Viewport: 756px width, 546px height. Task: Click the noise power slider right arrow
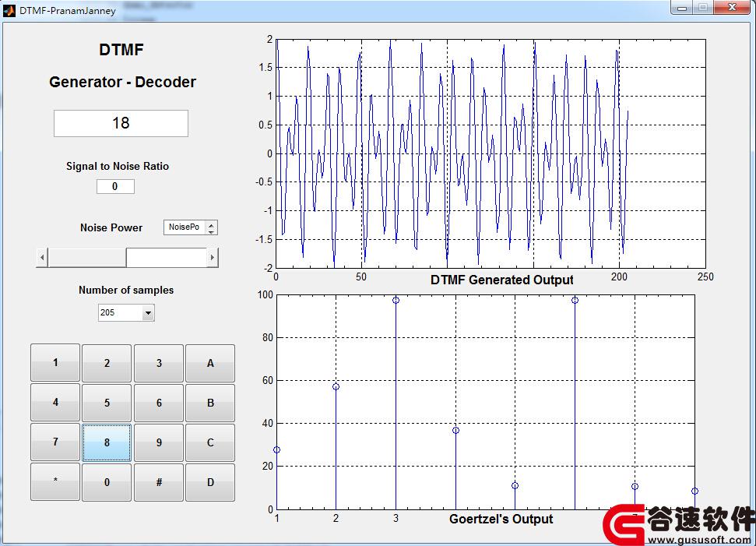(212, 258)
